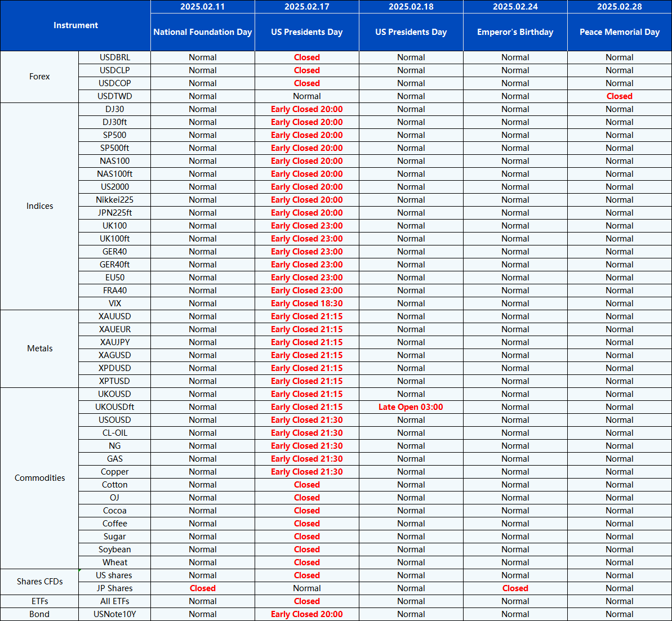The width and height of the screenshot is (672, 621).
Task: Select the All ETFs instrument cell
Action: click(115, 601)
